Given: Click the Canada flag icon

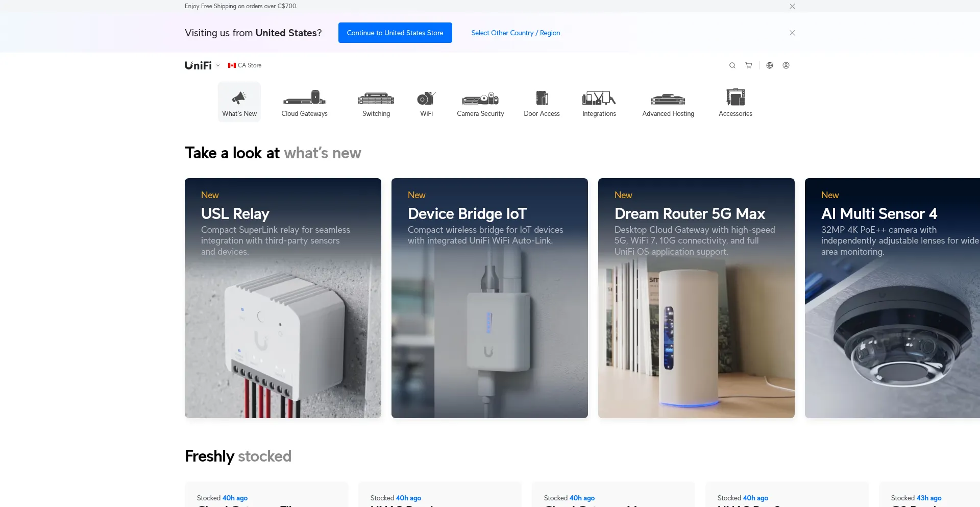Looking at the screenshot, I should click(232, 65).
